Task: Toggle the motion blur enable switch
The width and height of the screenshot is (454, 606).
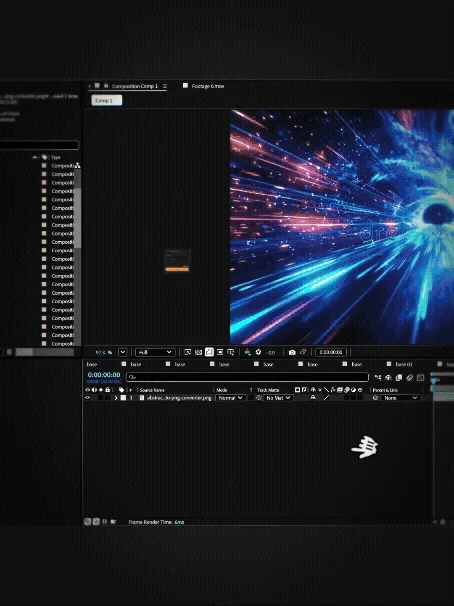Action: 410,378
